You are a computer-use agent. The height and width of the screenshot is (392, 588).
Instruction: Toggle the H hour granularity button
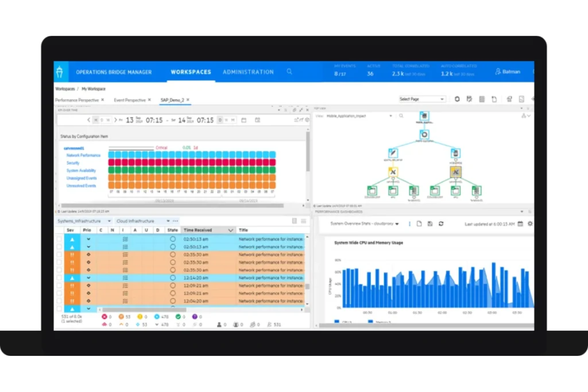(x=96, y=120)
